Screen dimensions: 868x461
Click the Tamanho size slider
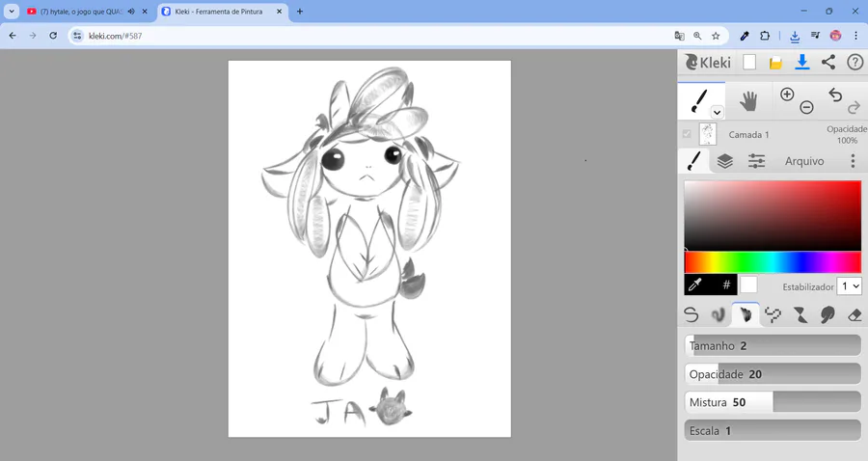(x=773, y=345)
